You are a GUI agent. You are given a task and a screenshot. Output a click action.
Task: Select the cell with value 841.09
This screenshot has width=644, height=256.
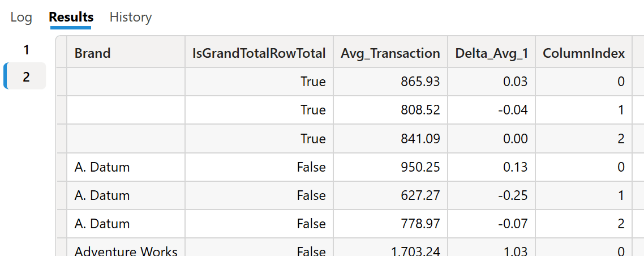tap(390, 139)
